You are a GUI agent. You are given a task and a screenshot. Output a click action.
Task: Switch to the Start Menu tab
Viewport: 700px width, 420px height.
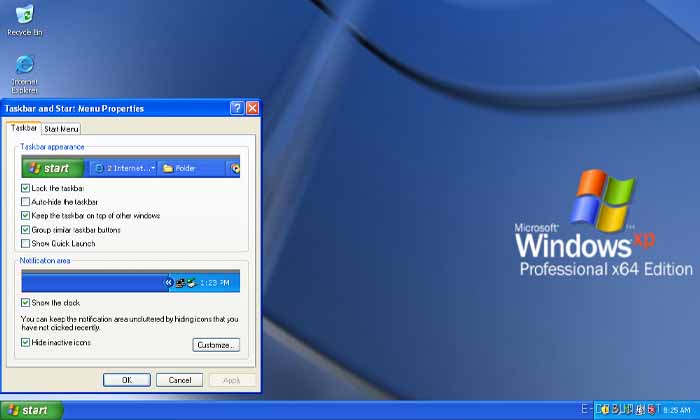61,129
